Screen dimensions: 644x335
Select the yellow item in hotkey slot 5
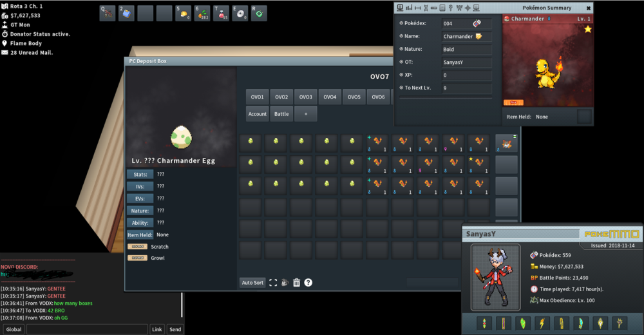coord(183,13)
